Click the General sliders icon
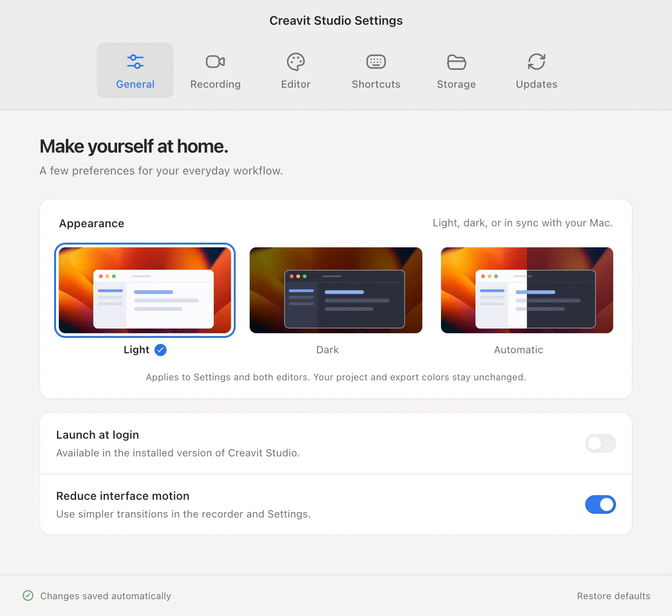Image resolution: width=672 pixels, height=616 pixels. click(135, 62)
